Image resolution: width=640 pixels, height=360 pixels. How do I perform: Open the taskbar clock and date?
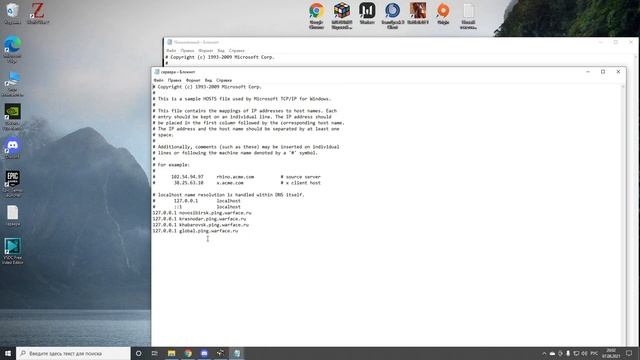[x=611, y=353]
